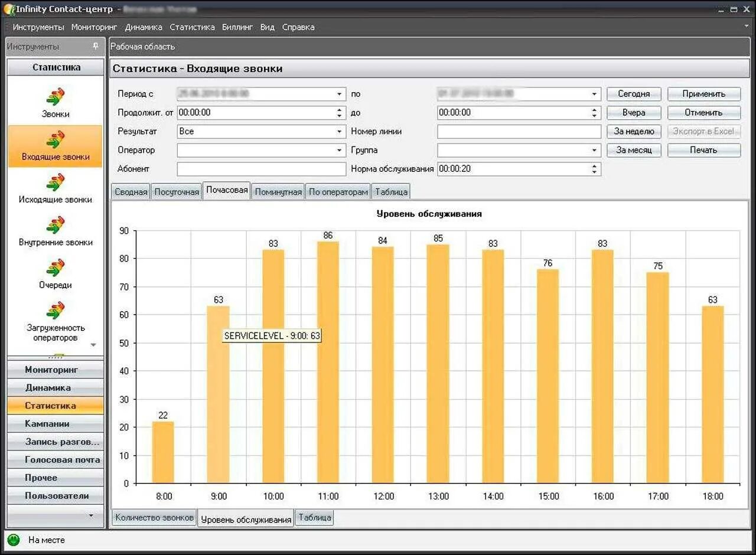Click the Печать button
Screen dimensions: 756x555
pos(704,150)
